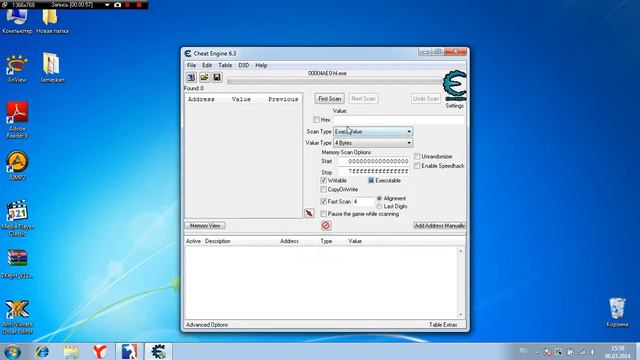Viewport: 640px width, 360px height.
Task: Open the Table menu
Action: (x=225, y=65)
